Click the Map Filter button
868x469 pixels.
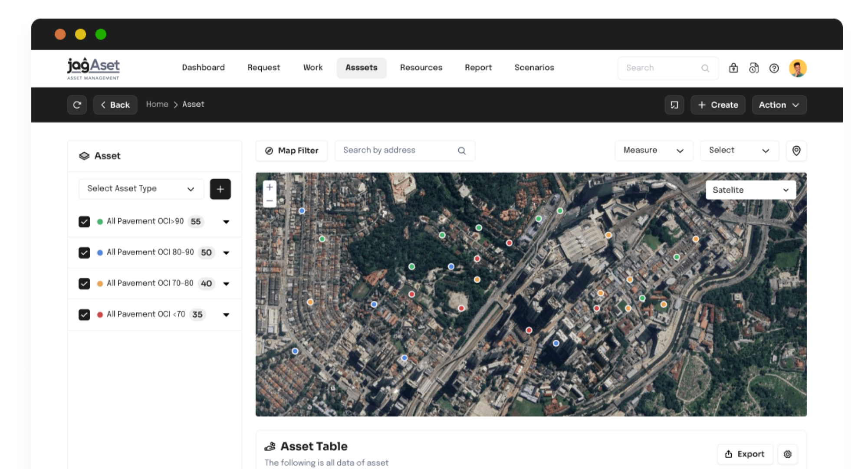click(x=292, y=151)
